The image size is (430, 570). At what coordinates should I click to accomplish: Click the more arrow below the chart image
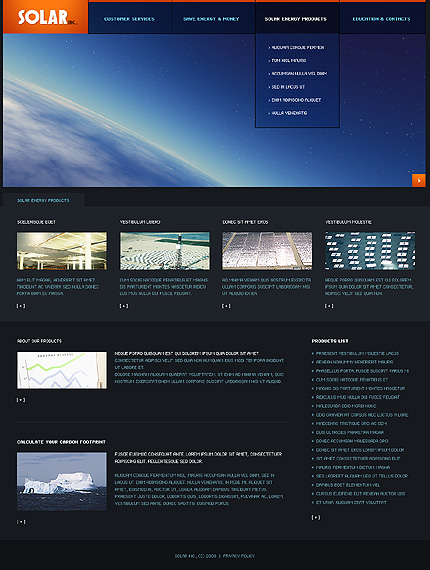coord(21,400)
